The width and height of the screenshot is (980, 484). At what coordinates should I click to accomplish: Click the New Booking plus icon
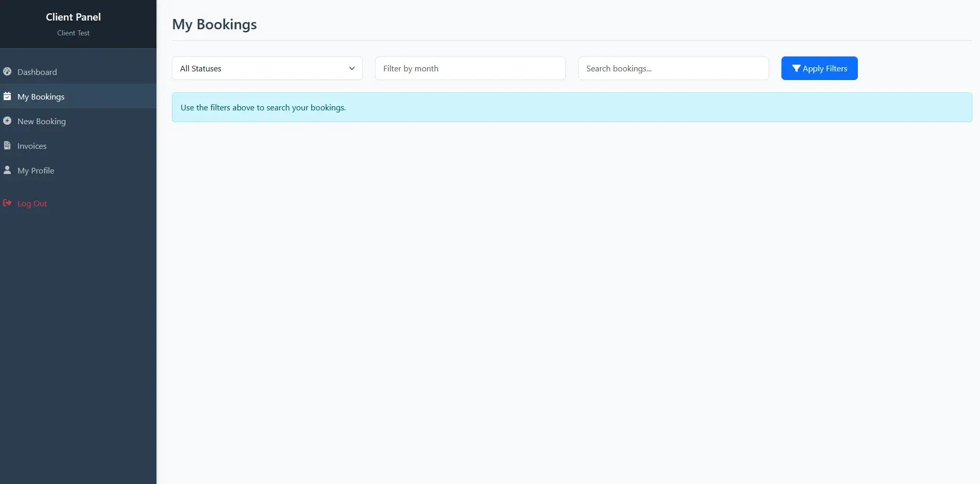(7, 121)
